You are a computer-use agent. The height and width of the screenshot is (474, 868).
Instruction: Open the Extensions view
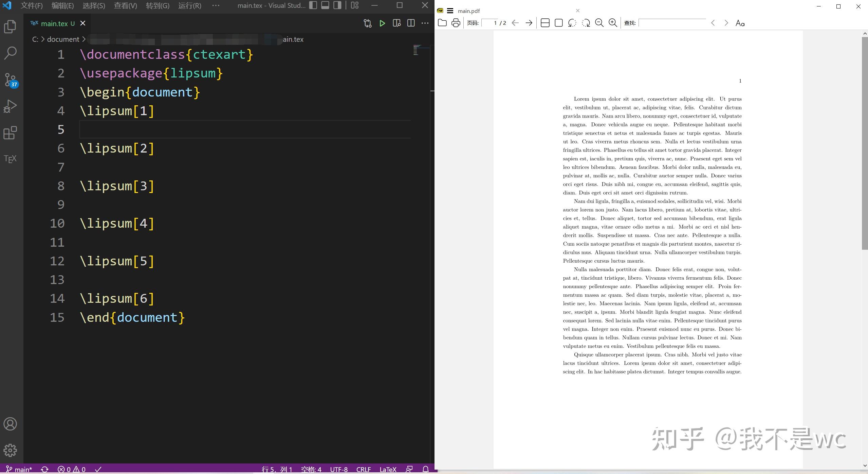pyautogui.click(x=10, y=133)
